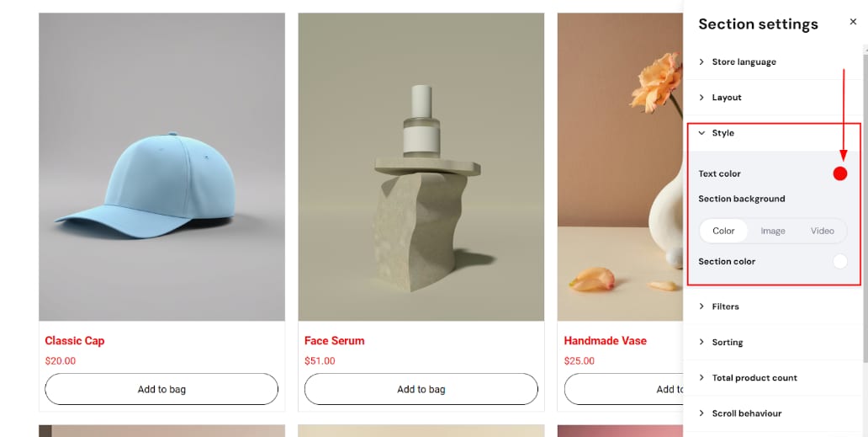Switch section background to Video

point(822,231)
